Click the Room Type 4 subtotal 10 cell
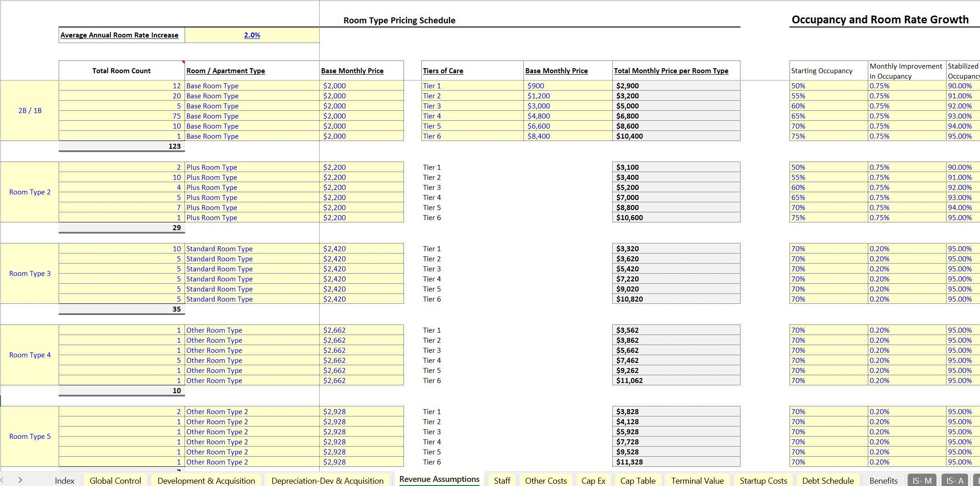Screen dimensions: 980x486 (x=122, y=391)
